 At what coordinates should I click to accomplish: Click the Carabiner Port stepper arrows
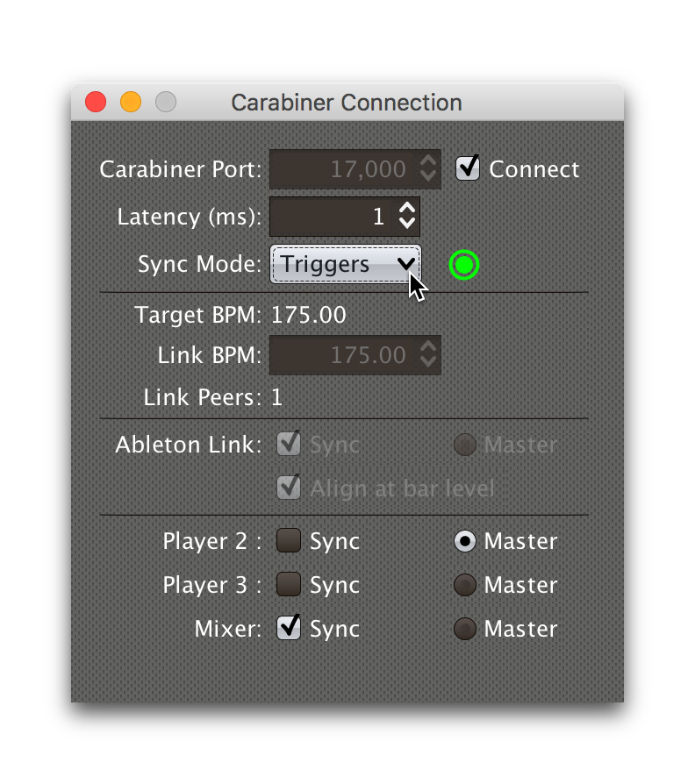pos(426,168)
